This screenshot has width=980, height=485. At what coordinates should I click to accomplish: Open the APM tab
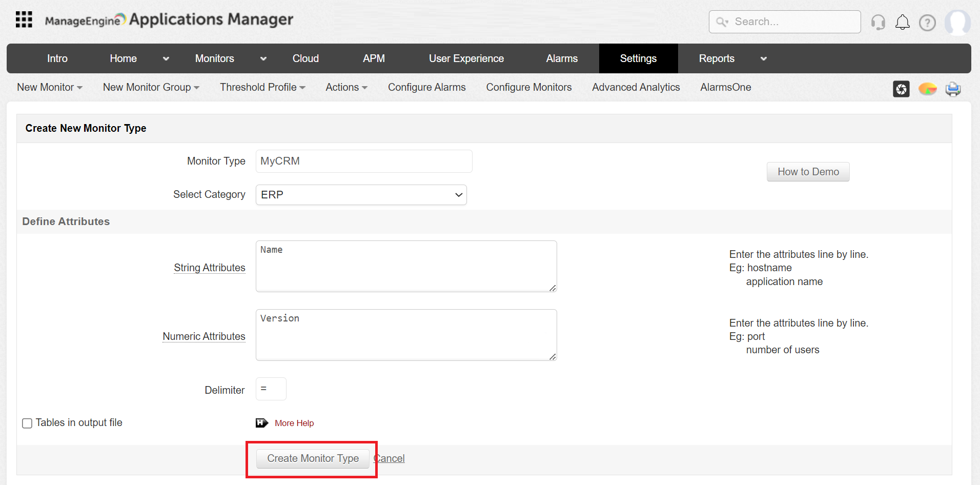pyautogui.click(x=374, y=58)
